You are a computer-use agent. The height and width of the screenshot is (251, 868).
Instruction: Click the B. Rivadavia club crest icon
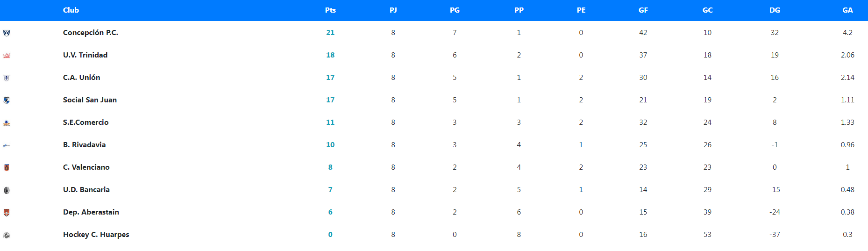coord(7,145)
